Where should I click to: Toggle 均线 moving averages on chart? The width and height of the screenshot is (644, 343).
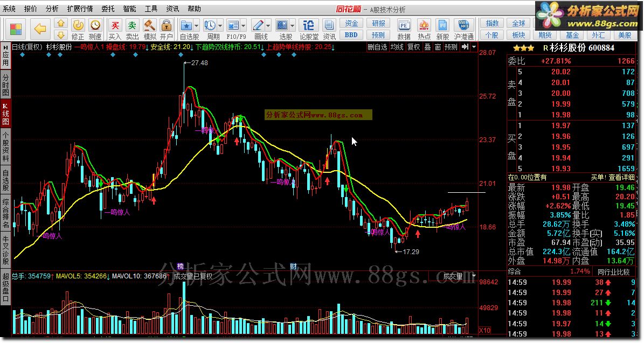click(397, 47)
